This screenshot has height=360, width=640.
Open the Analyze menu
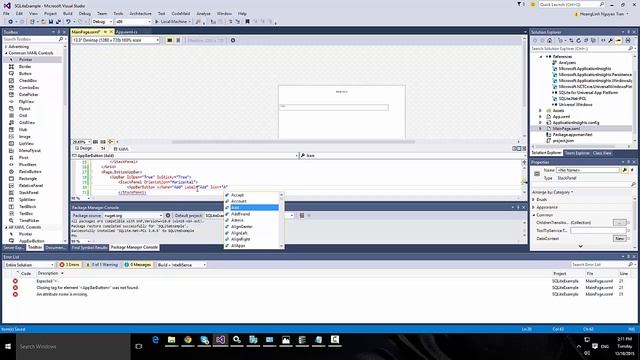click(203, 13)
